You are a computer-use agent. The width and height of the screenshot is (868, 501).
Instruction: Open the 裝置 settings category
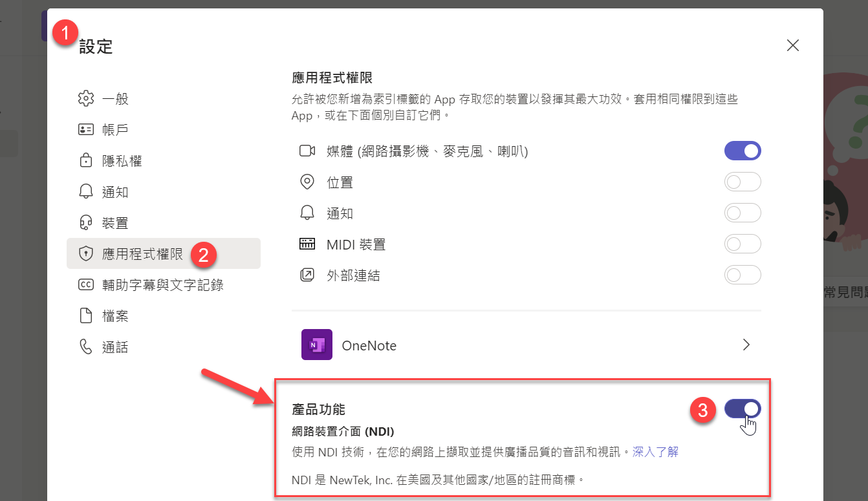[164, 223]
